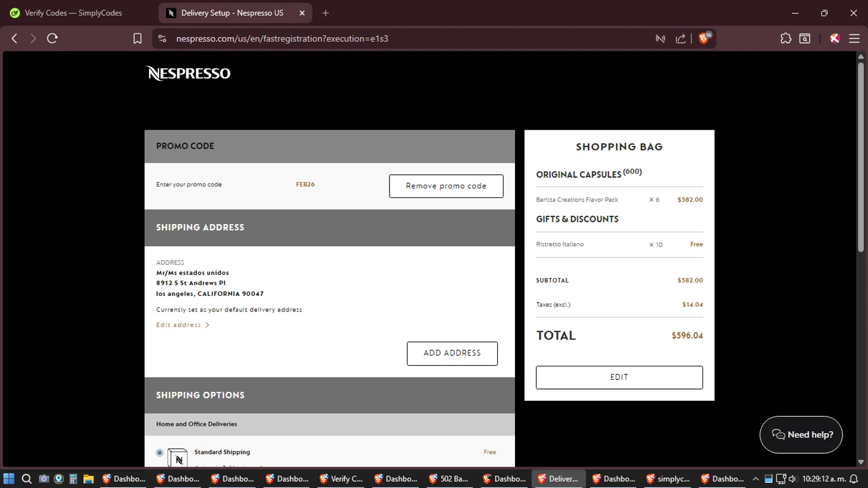Click 'Currently set as your default delivery address' text
The height and width of the screenshot is (488, 868).
pos(229,310)
